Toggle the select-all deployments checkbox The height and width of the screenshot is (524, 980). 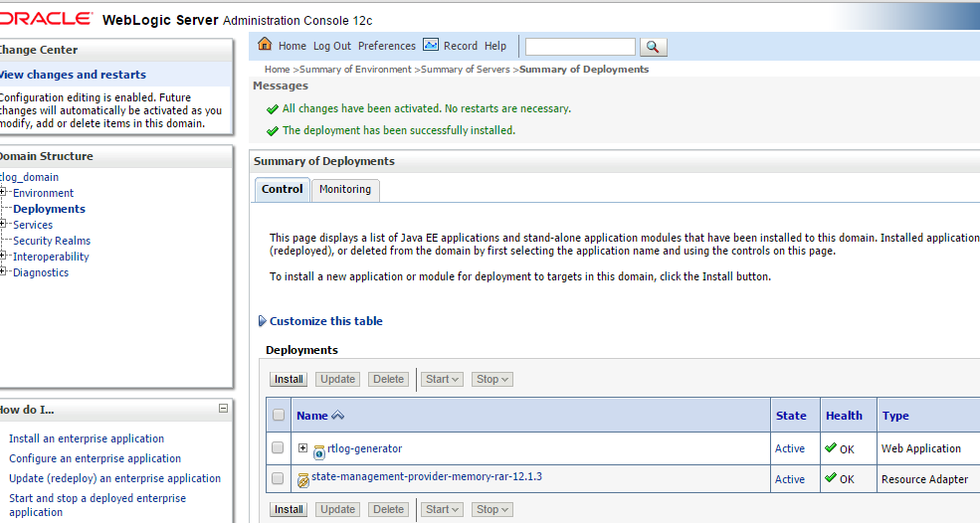click(279, 415)
